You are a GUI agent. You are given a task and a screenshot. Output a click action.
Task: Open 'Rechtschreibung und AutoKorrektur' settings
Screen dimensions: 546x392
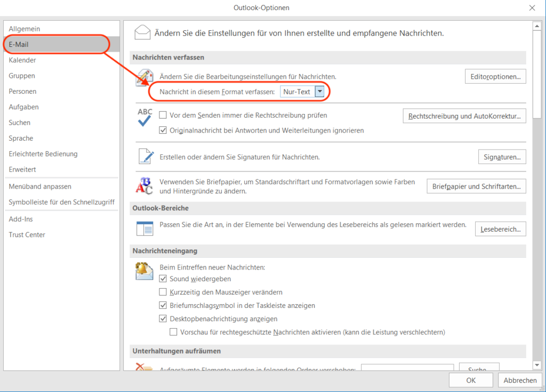click(464, 116)
